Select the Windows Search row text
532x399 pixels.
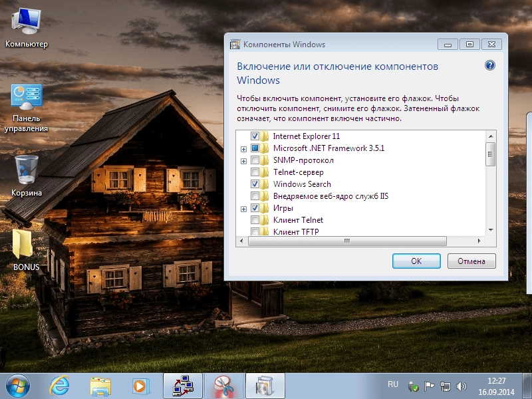click(x=302, y=184)
